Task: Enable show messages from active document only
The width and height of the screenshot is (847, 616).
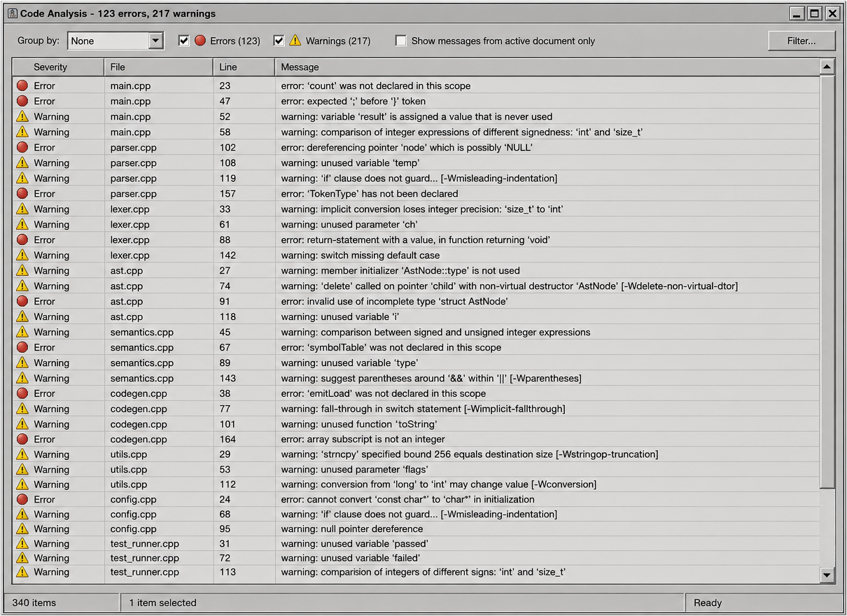Action: pos(400,41)
